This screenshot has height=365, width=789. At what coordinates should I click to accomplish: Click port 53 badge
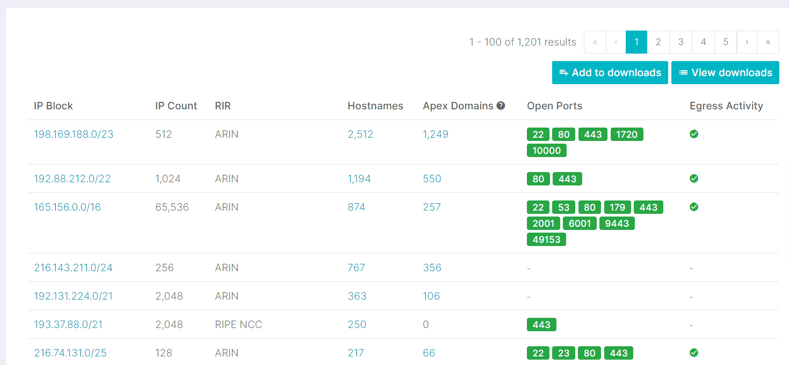[564, 207]
